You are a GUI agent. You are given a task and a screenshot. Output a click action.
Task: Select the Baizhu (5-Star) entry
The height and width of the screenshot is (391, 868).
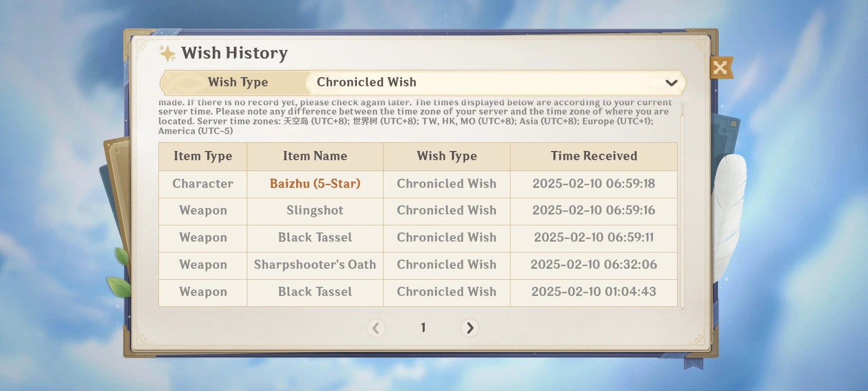click(x=315, y=184)
